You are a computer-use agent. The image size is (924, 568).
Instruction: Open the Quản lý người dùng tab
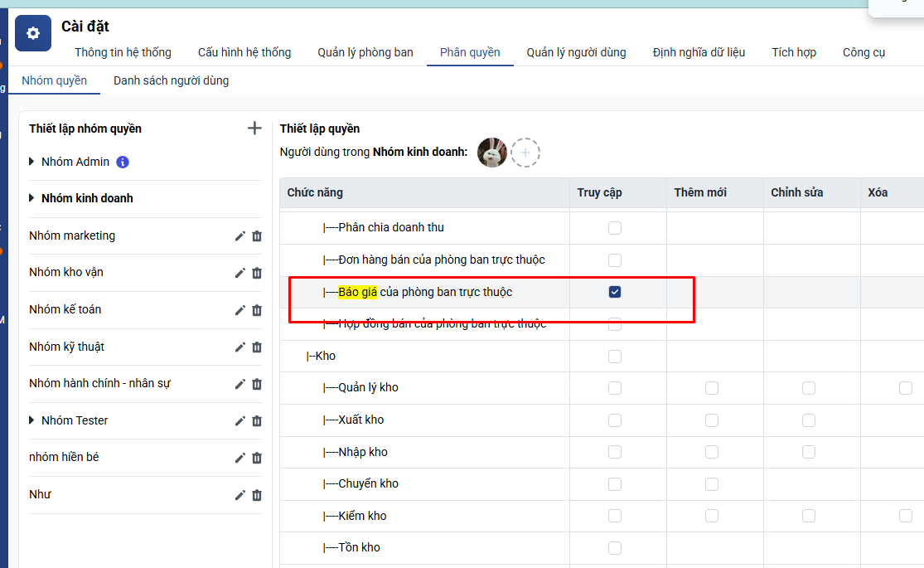pos(576,52)
